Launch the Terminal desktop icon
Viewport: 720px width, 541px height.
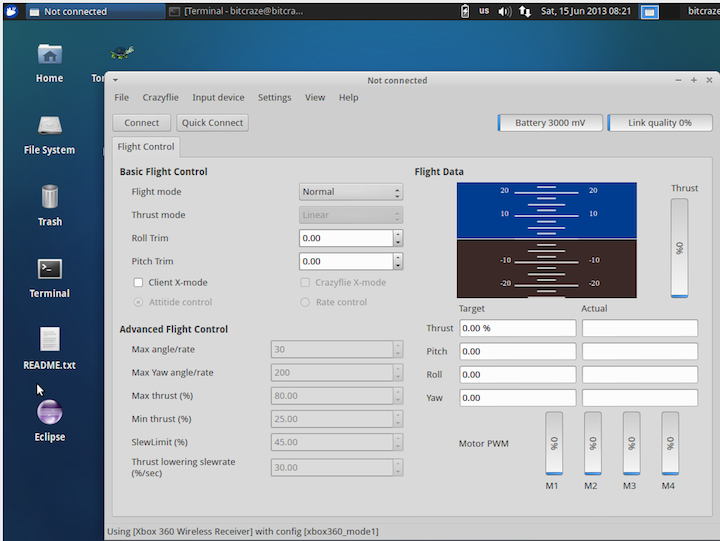(49, 270)
